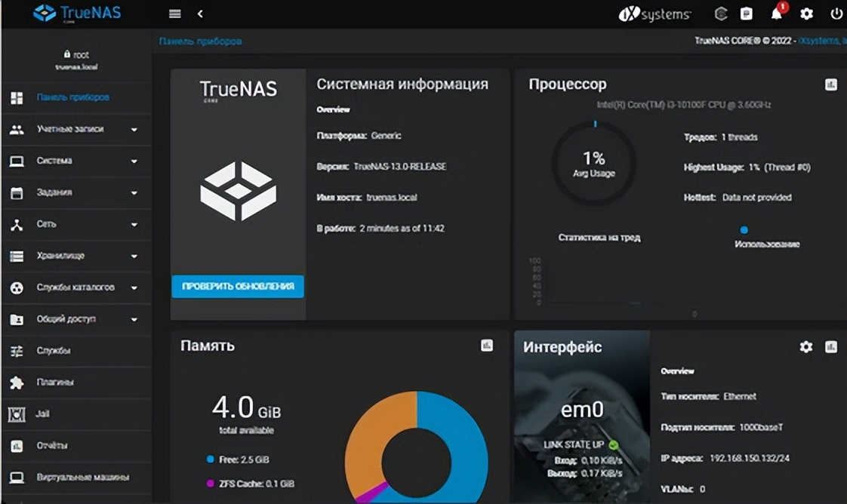Viewport: 847px width, 504px height.
Task: Collapse sidebar with the back chevron
Action: (x=200, y=14)
